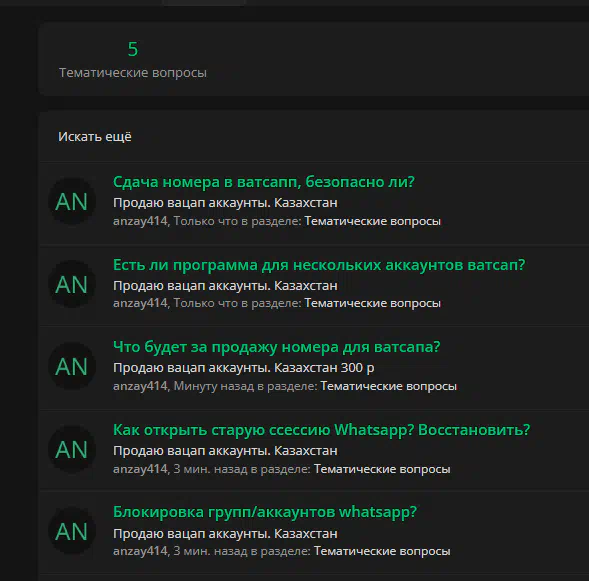This screenshot has height=581, width=589.
Task: Open avatar AN beside multi-account program thread
Action: click(72, 284)
